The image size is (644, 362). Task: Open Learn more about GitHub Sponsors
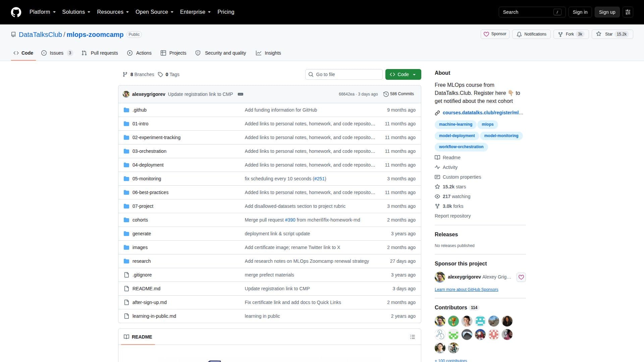[466, 290]
